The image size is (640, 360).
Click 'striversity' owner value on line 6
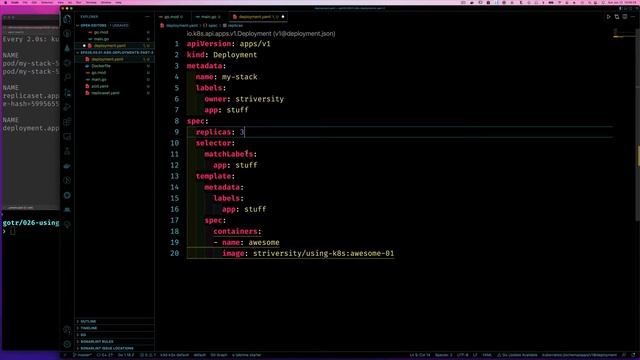(x=260, y=99)
